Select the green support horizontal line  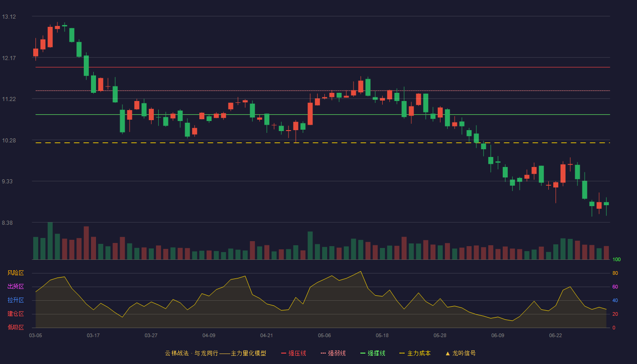pos(323,115)
